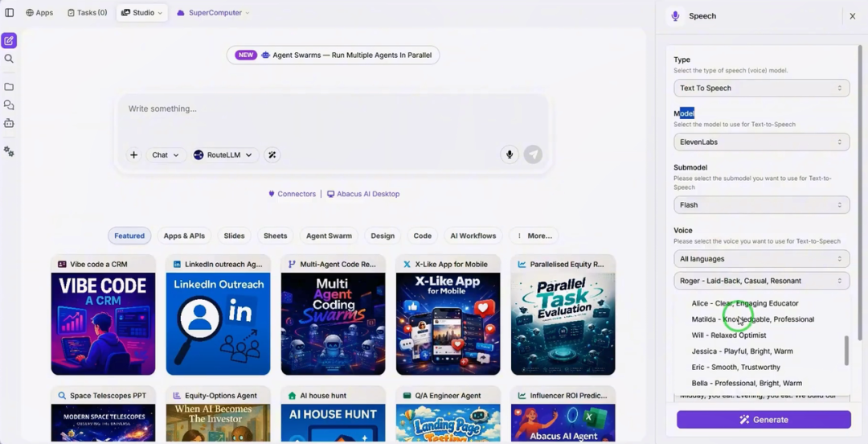This screenshot has height=444, width=868.
Task: Open the Roger voice selection dropdown
Action: [761, 281]
